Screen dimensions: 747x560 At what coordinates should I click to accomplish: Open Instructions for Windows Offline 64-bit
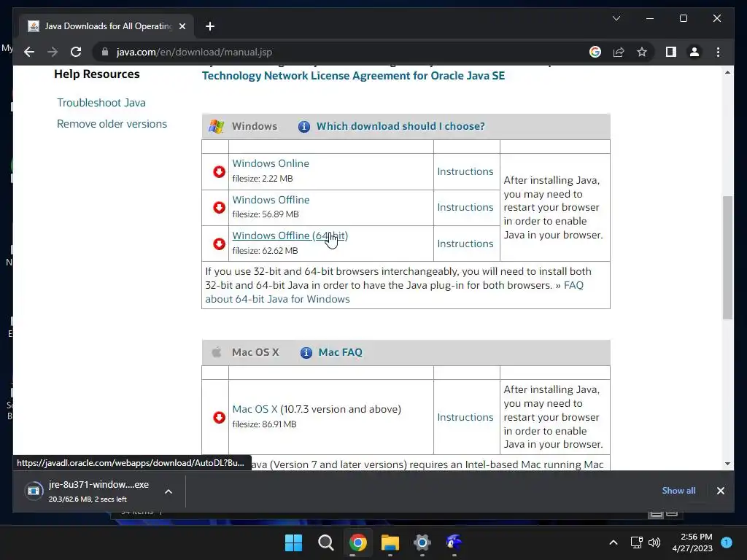coord(465,244)
